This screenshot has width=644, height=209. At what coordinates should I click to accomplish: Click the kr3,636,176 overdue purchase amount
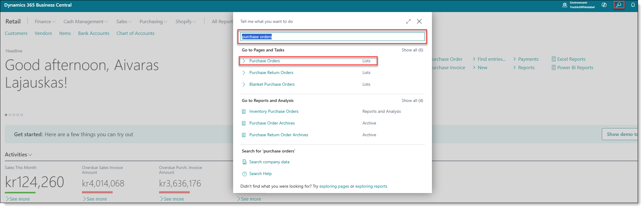click(180, 183)
